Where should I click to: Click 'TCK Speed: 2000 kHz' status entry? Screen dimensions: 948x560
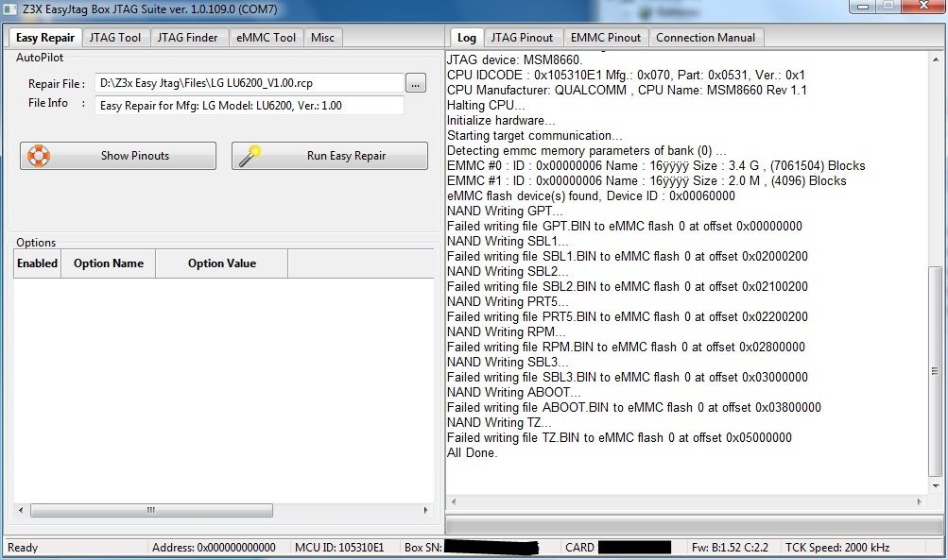(x=837, y=548)
